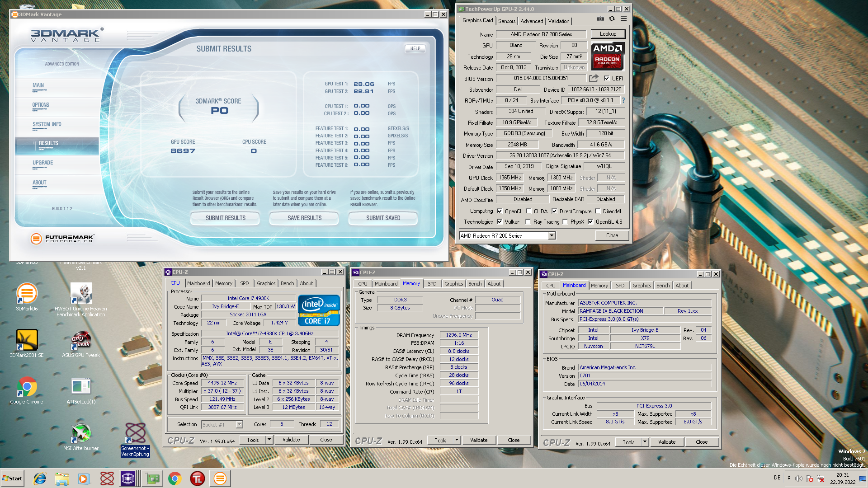Open the 3DMark06 desktop shortcut
The width and height of the screenshot is (868, 488).
click(x=27, y=296)
